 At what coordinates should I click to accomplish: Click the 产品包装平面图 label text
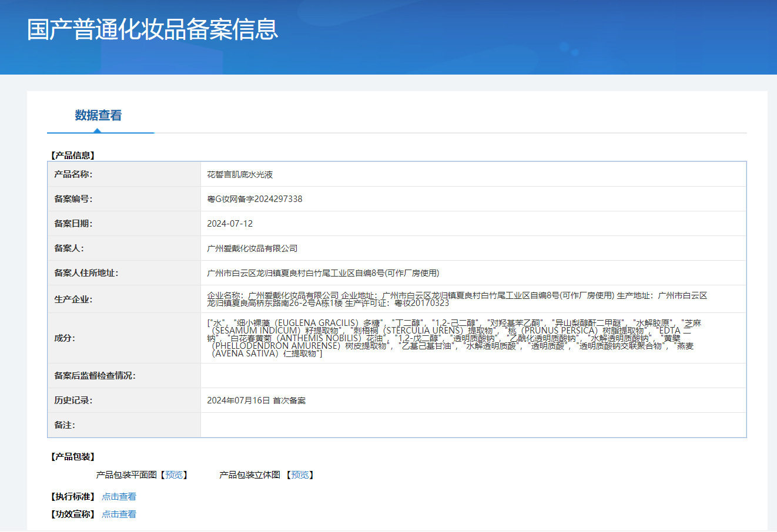click(127, 474)
